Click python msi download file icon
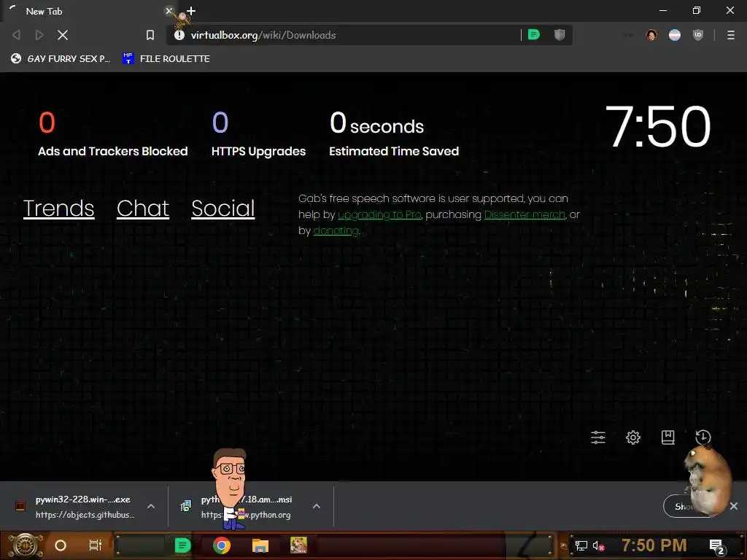747x560 pixels. point(186,506)
